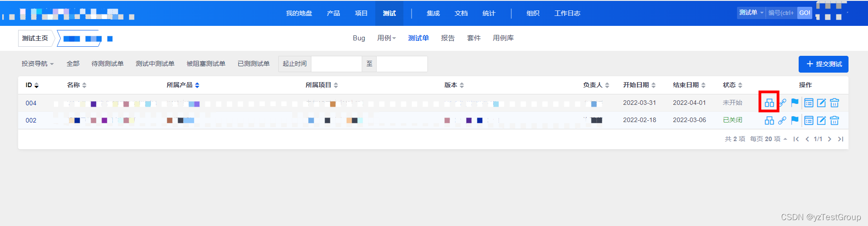Open 我的地盘 in the top menu
This screenshot has height=226, width=868.
(x=299, y=13)
